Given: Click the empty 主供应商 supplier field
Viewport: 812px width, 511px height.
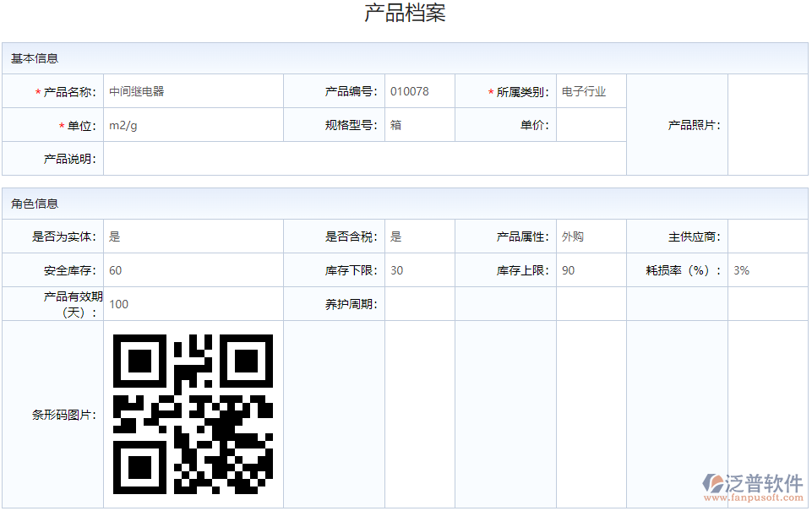Looking at the screenshot, I should point(769,236).
